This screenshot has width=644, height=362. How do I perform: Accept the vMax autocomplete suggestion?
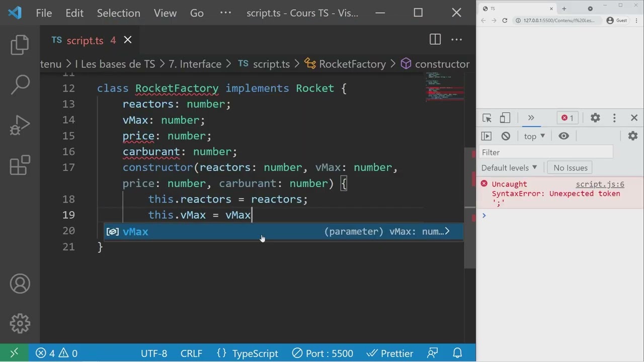pos(284,232)
